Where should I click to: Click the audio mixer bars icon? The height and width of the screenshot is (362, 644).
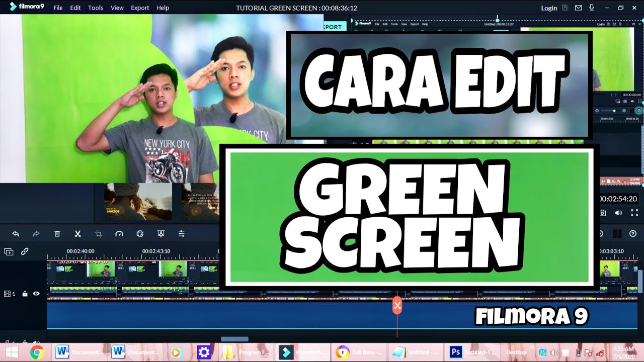click(617, 234)
